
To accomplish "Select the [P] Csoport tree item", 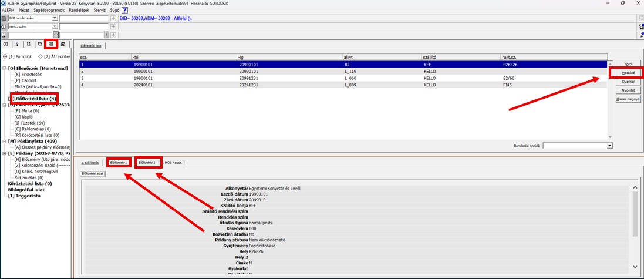I will [x=25, y=80].
